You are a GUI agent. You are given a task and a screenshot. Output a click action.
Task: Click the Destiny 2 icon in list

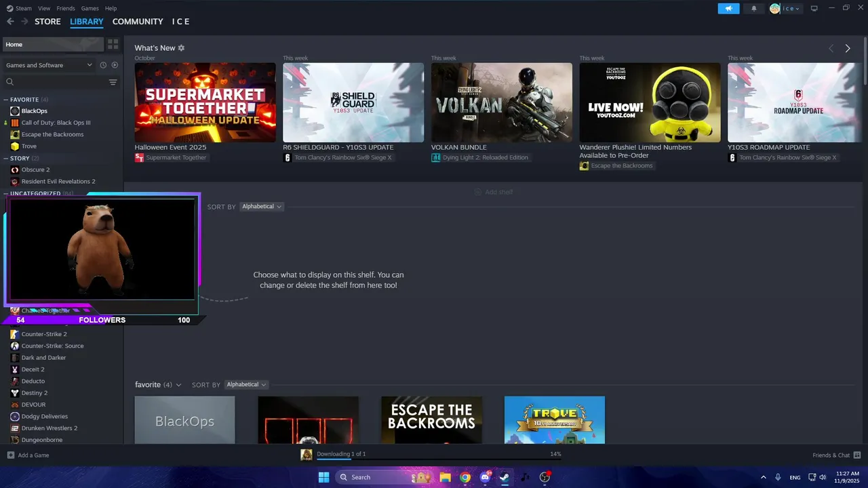[x=15, y=393]
